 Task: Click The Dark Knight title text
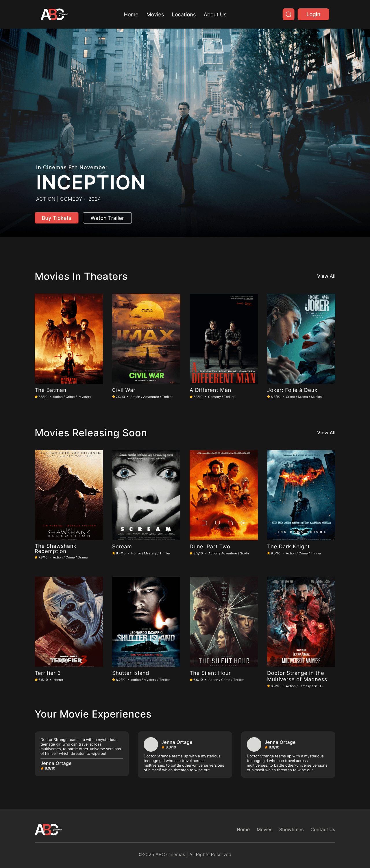coord(288,547)
